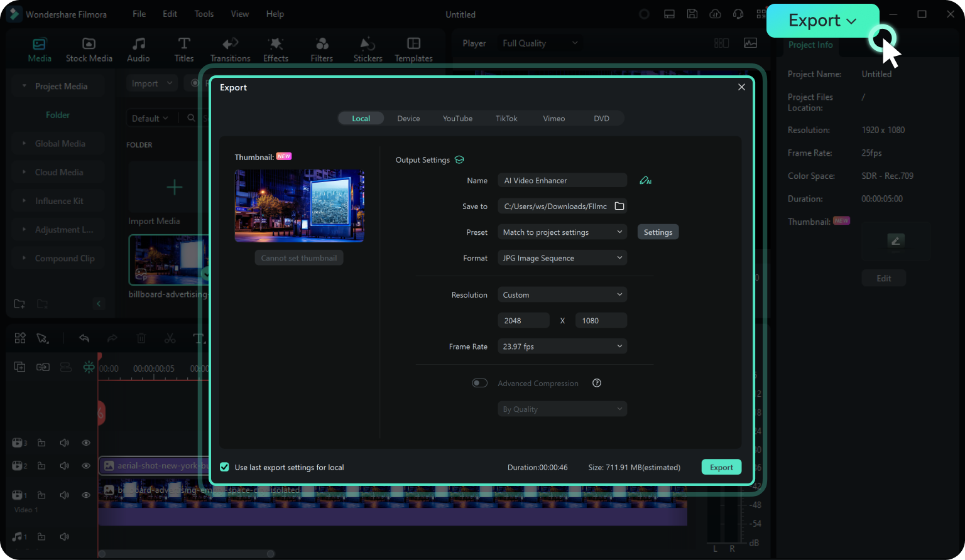Click Import Media plus tile
Viewport: 965px width, 560px height.
pos(174,187)
